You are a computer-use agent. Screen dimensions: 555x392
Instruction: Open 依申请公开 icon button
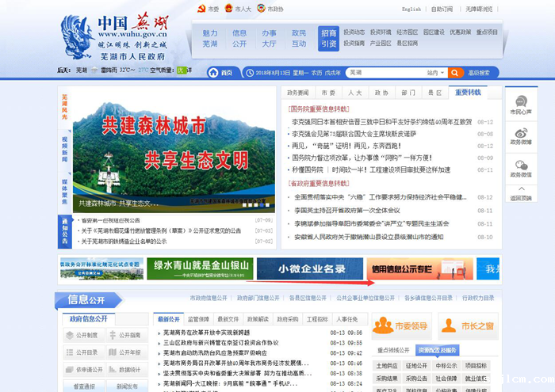pos(84,370)
